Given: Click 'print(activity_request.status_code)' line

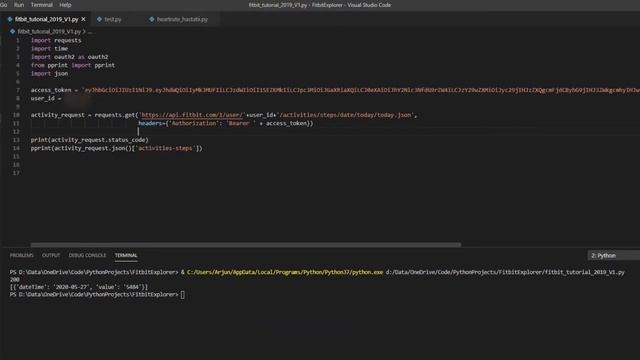Looking at the screenshot, I should point(89,140).
